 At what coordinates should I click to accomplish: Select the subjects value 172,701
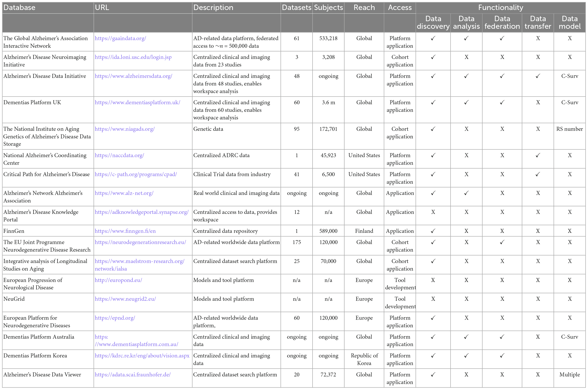point(328,129)
